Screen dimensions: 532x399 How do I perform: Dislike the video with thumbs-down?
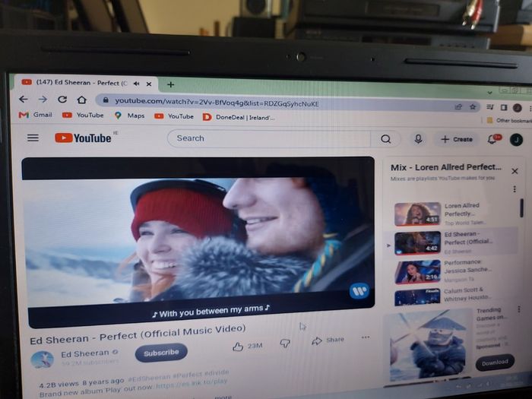click(285, 344)
